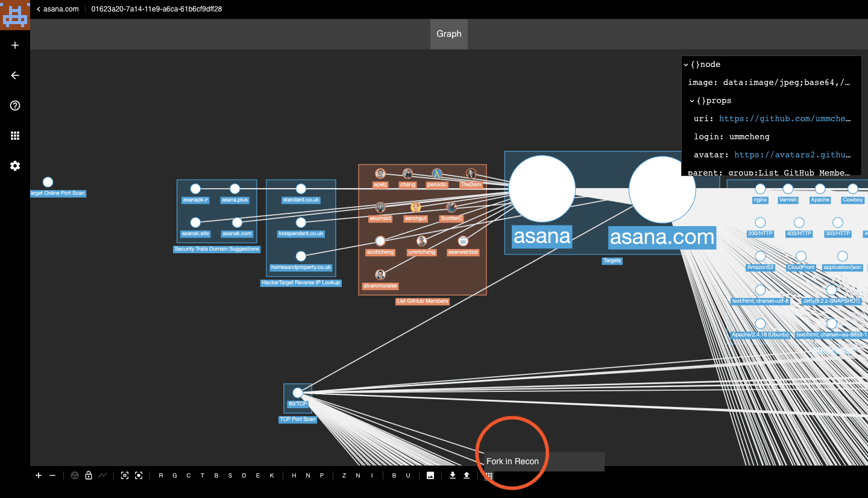Collapse the {}node tree entry
This screenshot has width=868, height=498.
686,65
